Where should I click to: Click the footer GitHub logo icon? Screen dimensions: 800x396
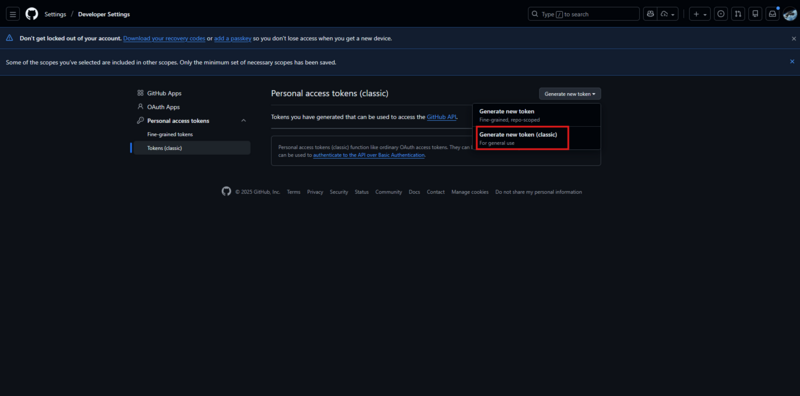(x=227, y=191)
